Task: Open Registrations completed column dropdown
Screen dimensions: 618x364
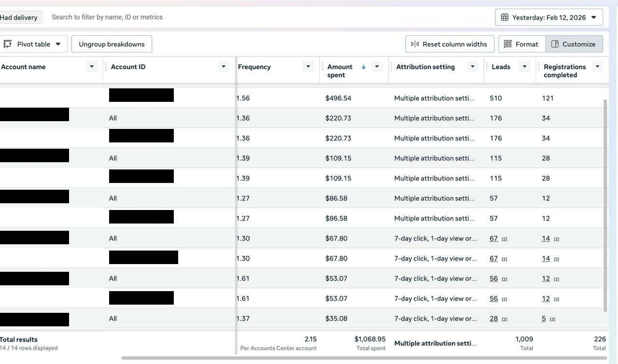Action: pos(597,67)
